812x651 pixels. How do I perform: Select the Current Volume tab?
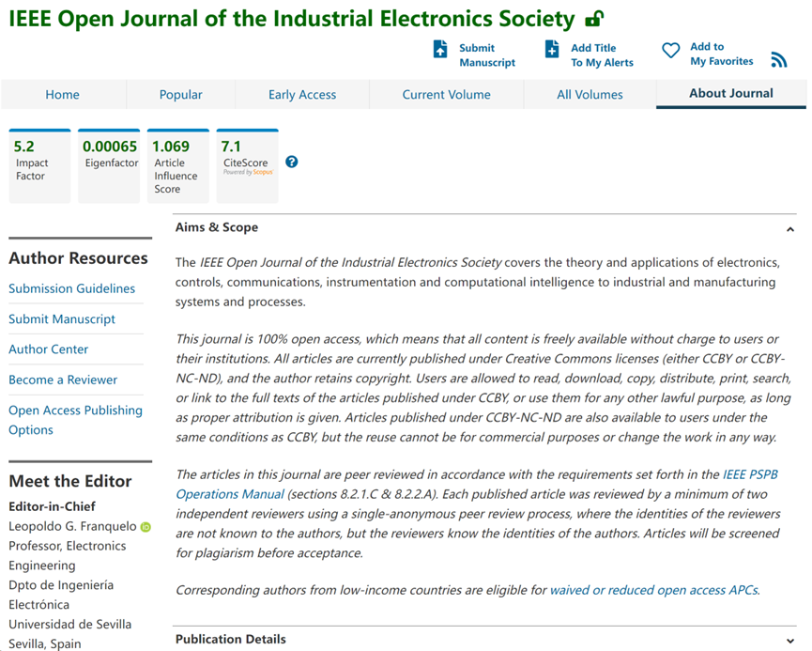[x=446, y=94]
